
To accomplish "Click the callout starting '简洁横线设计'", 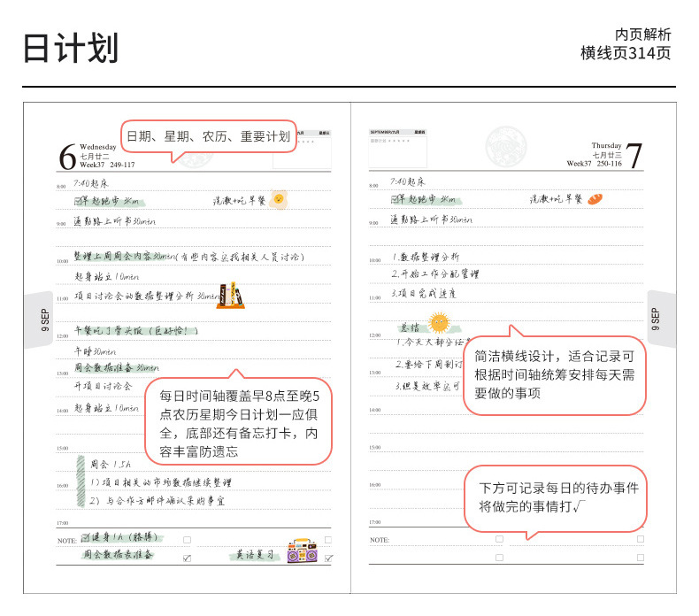I will point(555,374).
